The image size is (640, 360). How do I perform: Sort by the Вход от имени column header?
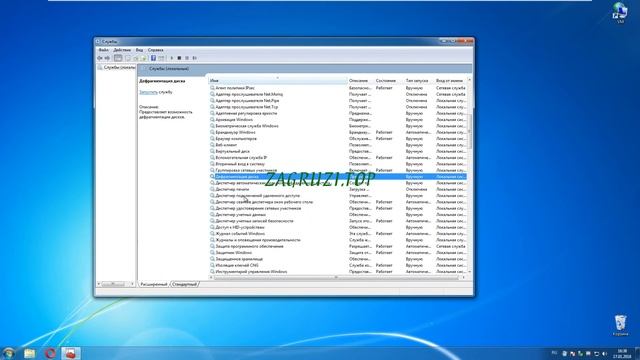450,81
